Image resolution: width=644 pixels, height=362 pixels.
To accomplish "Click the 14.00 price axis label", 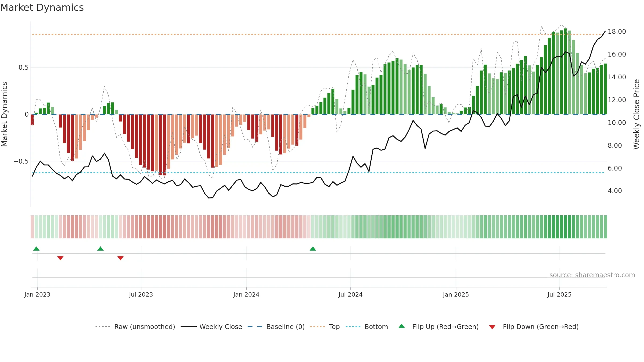I will click(x=617, y=77).
